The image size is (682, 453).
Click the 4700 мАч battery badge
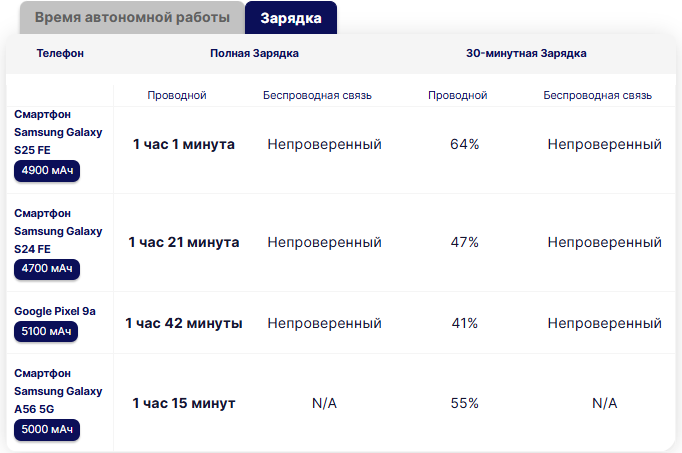(47, 269)
